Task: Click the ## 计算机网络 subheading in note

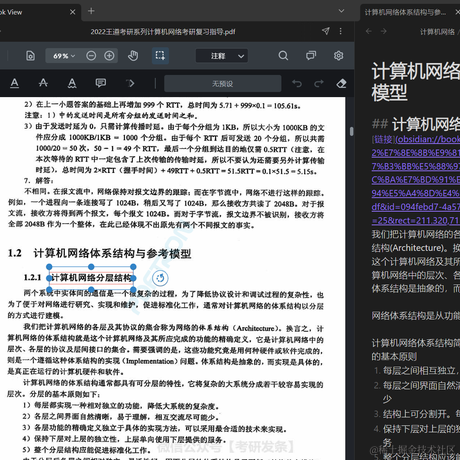Action: 416,124
